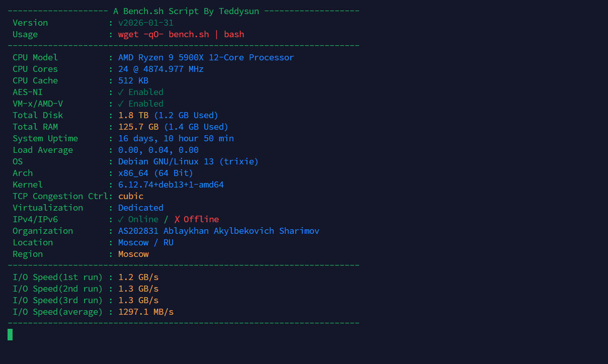Click the AES-NI 'Enabled' status
This screenshot has width=608, height=364.
pyautogui.click(x=146, y=92)
